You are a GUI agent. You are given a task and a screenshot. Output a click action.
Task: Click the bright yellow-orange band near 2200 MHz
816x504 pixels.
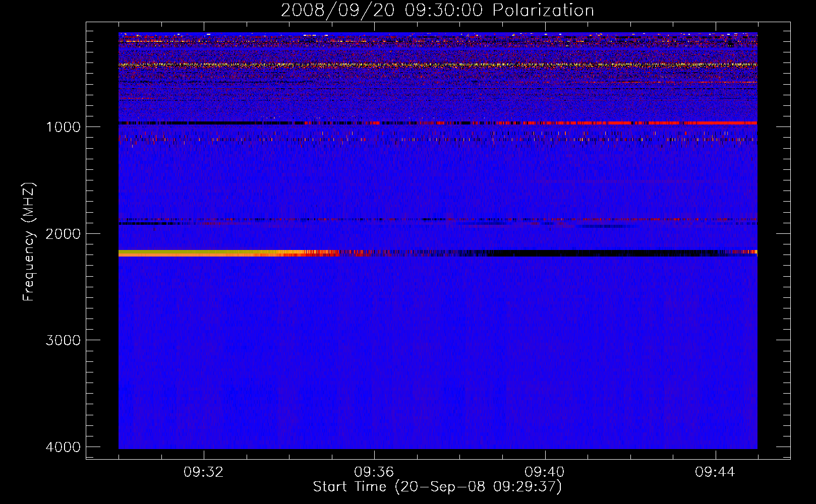click(202, 253)
